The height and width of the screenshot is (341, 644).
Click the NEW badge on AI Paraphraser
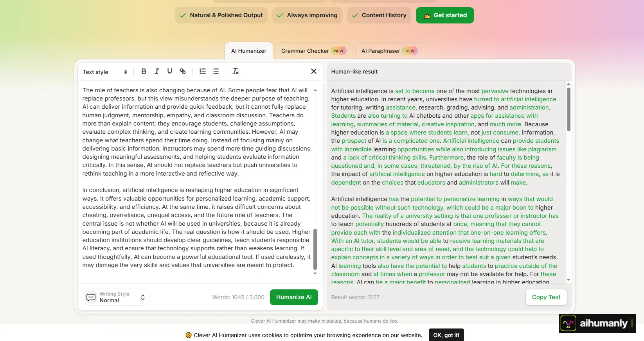click(410, 51)
